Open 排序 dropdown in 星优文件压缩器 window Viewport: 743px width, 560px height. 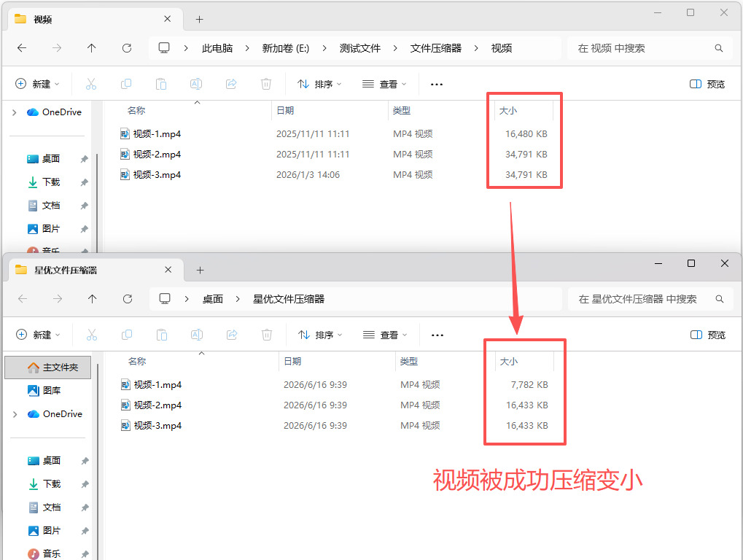click(x=320, y=335)
